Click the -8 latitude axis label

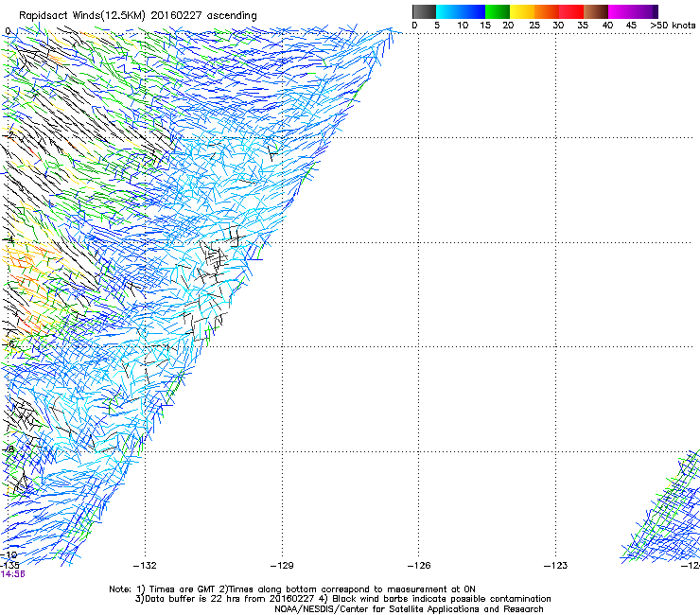click(8, 448)
